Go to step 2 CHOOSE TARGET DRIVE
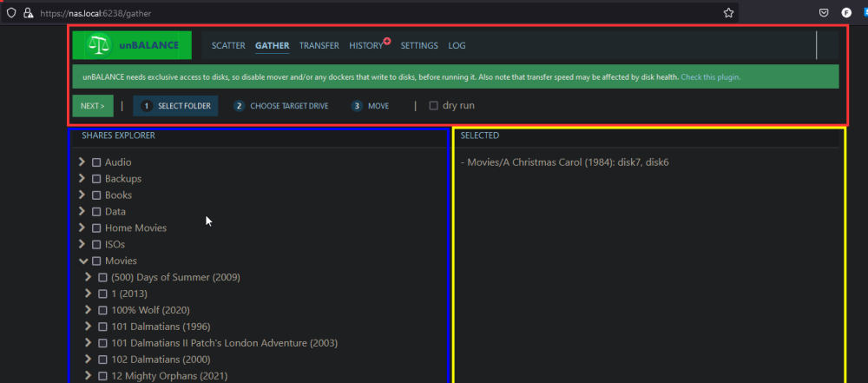 point(280,106)
